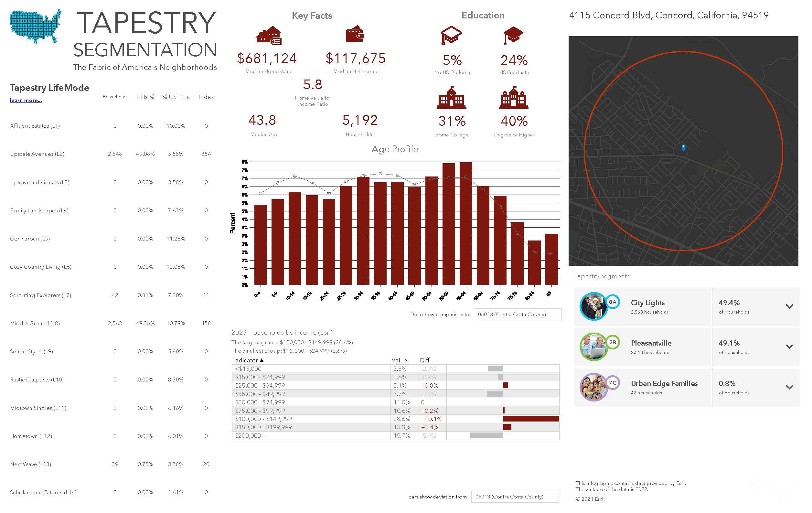
Task: Click the Some College building icon
Action: [x=452, y=98]
